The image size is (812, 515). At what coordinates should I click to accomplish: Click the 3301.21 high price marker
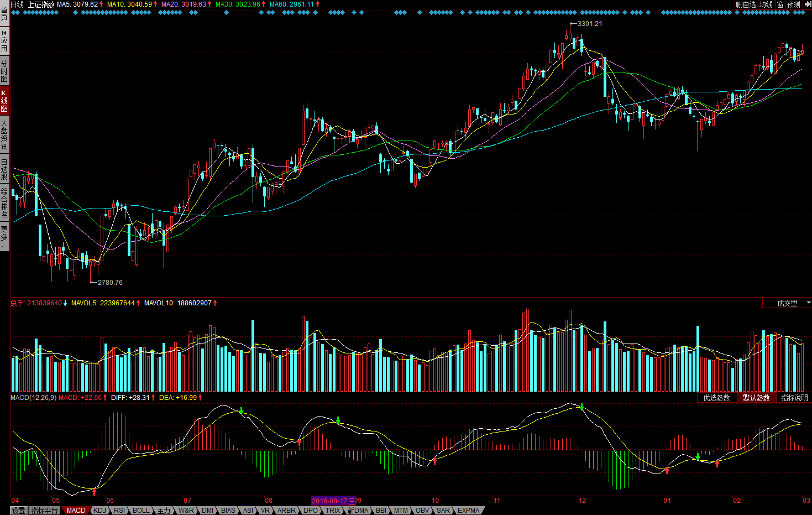point(589,24)
